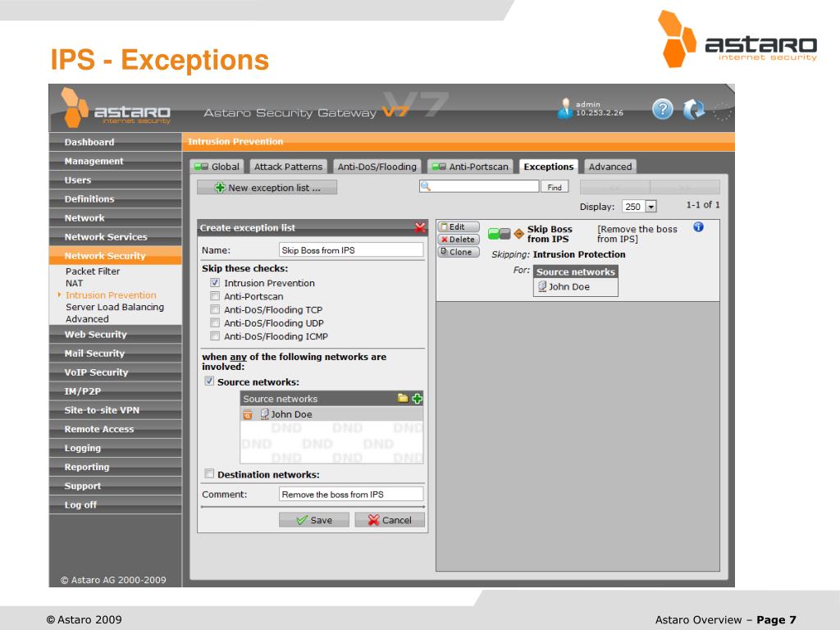The width and height of the screenshot is (840, 630).
Task: Click the admin user avatar icon
Action: 564,109
